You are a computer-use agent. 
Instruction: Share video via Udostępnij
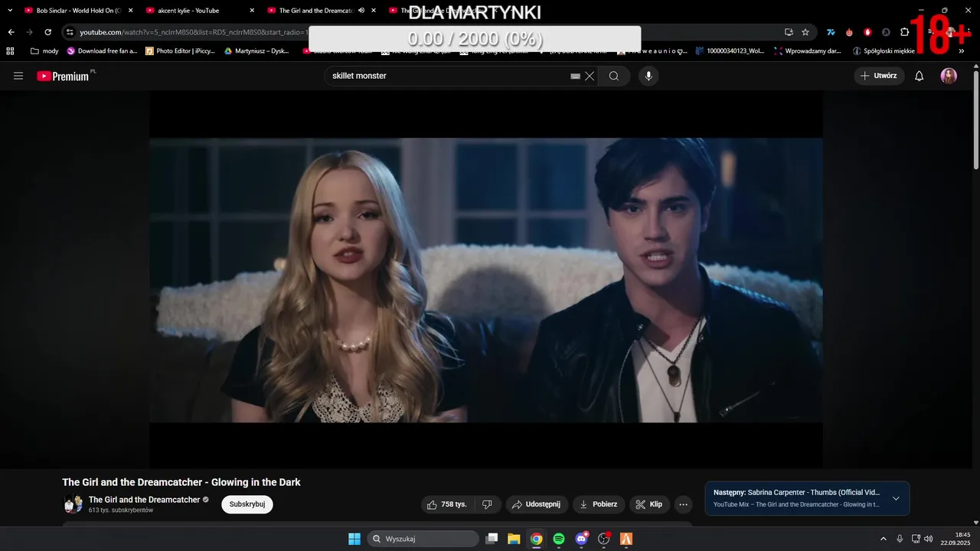(536, 504)
